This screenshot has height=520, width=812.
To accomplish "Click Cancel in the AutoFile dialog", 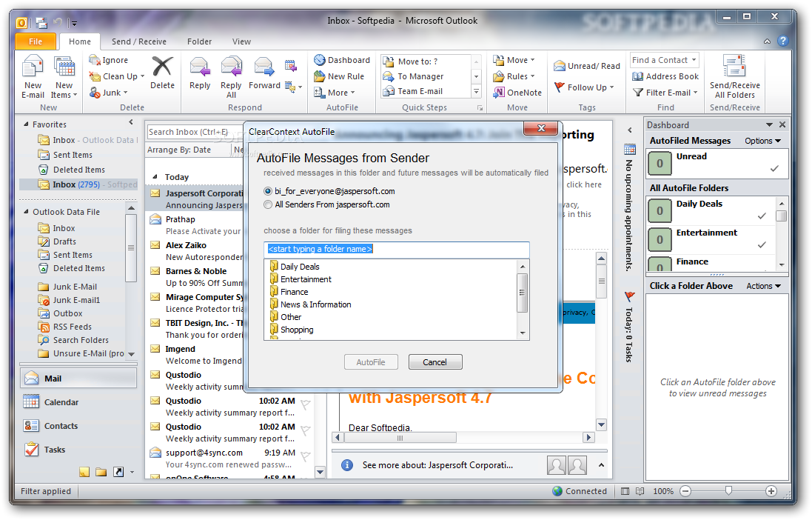I will [435, 362].
